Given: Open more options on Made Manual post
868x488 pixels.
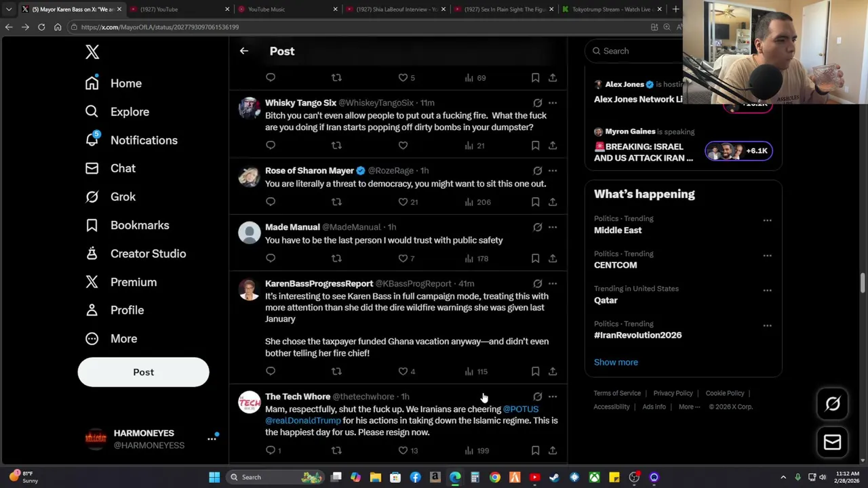Looking at the screenshot, I should pyautogui.click(x=553, y=227).
